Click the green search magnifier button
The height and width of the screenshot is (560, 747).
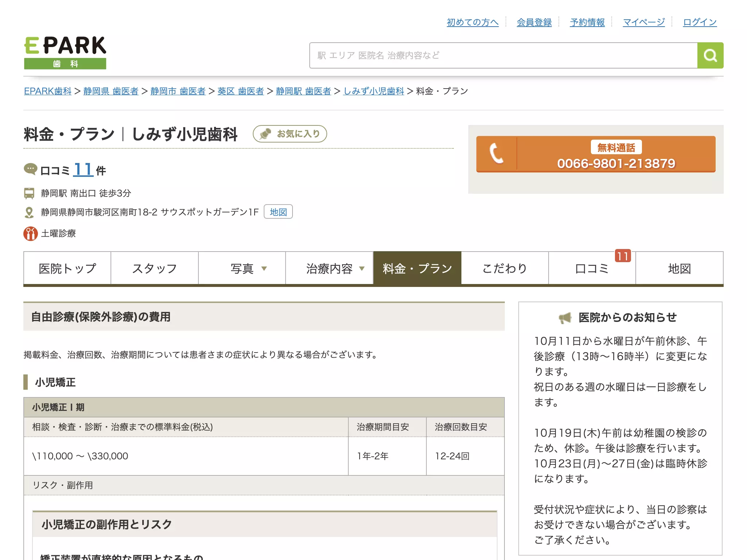click(710, 55)
